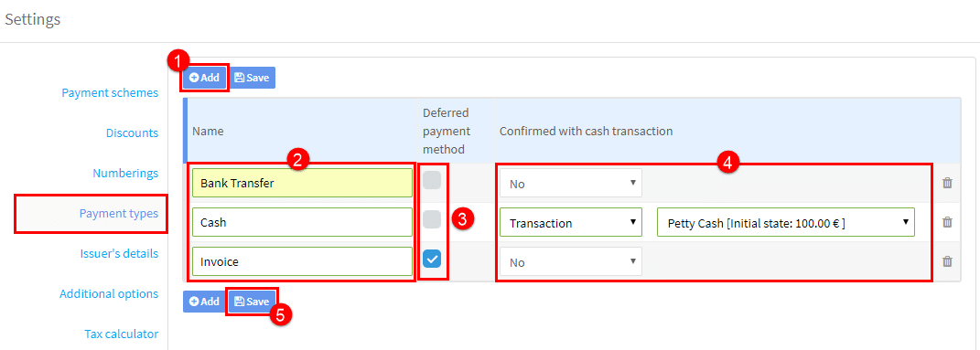This screenshot has width=980, height=350.
Task: Save changes with bottom Save button
Action: point(252,302)
